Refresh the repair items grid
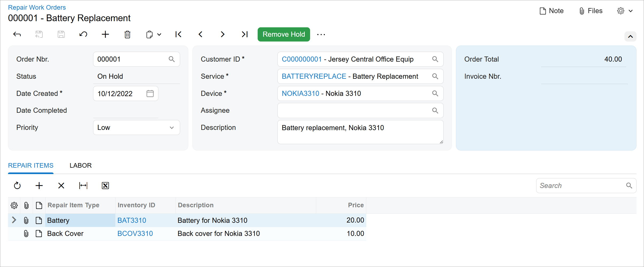The width and height of the screenshot is (644, 267). tap(17, 186)
